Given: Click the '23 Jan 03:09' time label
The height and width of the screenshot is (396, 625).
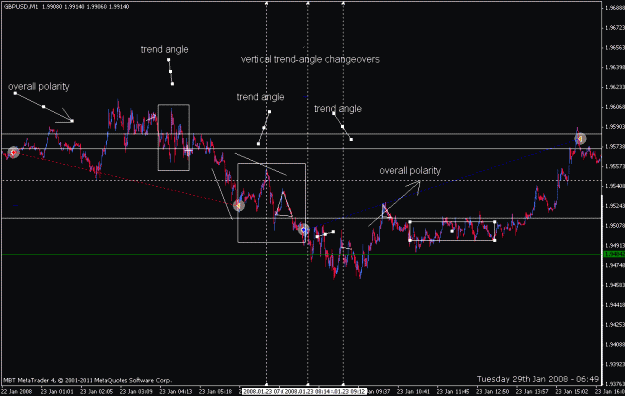Looking at the screenshot, I should (136, 392).
